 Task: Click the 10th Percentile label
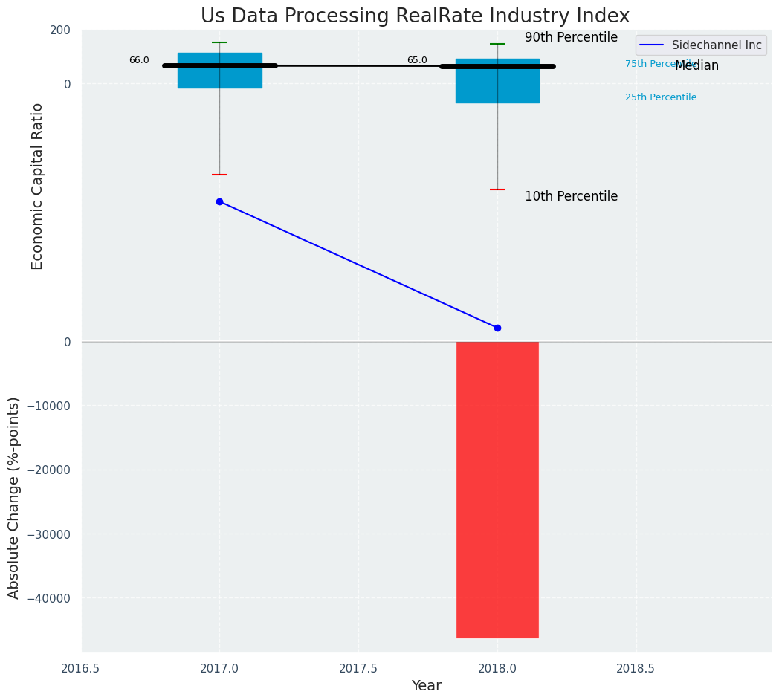pos(571,196)
